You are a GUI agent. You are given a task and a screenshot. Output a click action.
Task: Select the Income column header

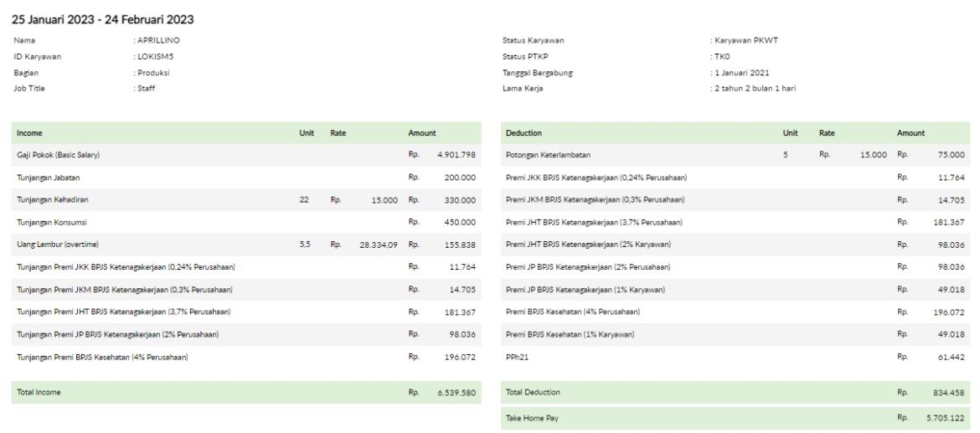coord(29,133)
